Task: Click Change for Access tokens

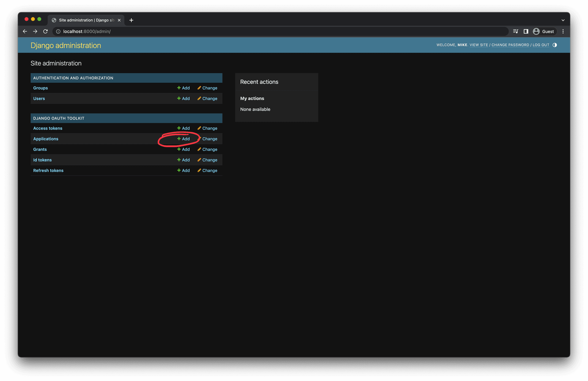Action: tap(207, 128)
